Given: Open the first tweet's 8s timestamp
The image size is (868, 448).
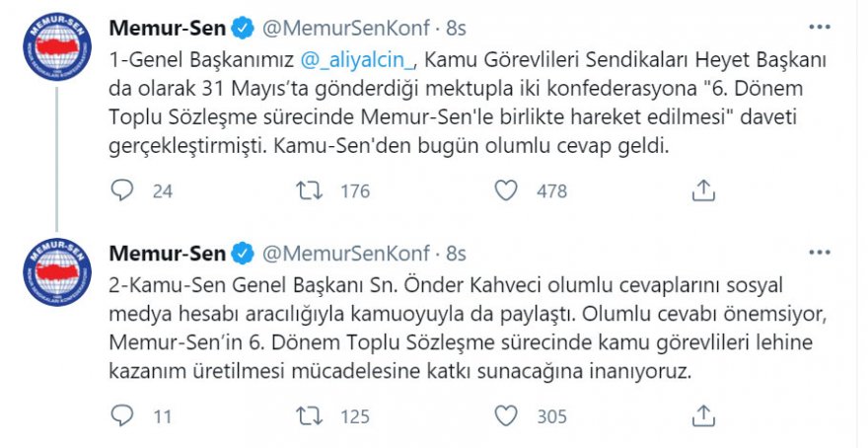Looking at the screenshot, I should point(457,28).
